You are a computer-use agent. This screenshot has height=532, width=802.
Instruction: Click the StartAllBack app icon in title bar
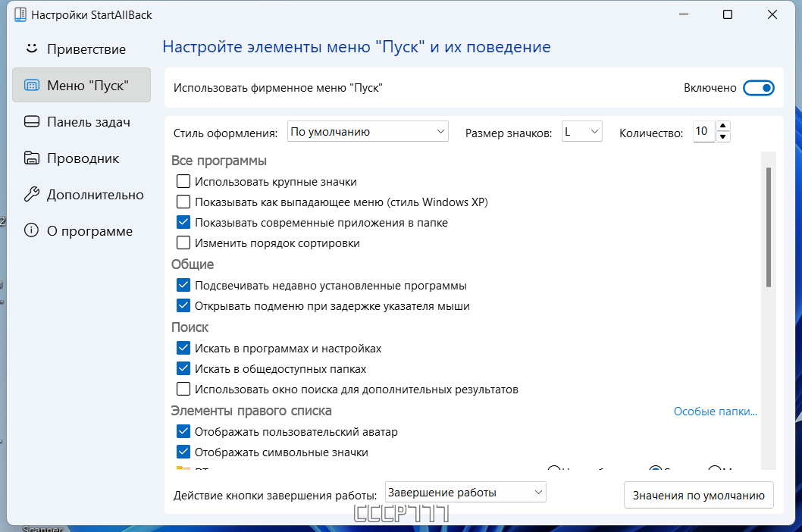tap(20, 15)
